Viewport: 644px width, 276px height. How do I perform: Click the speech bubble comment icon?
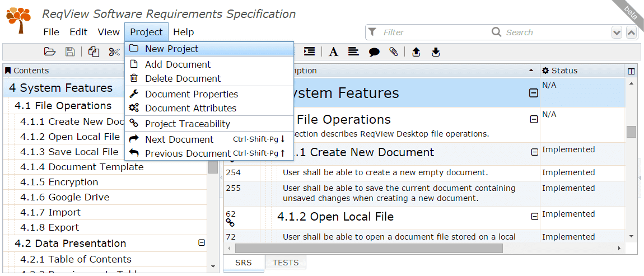[x=374, y=52]
